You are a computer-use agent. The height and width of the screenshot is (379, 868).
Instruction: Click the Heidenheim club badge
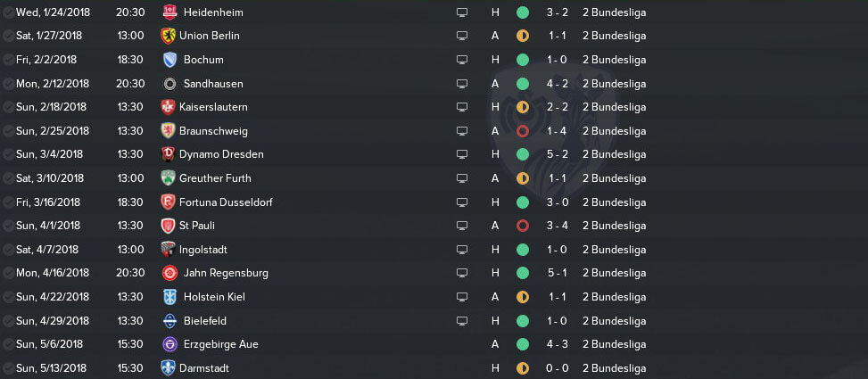(169, 12)
